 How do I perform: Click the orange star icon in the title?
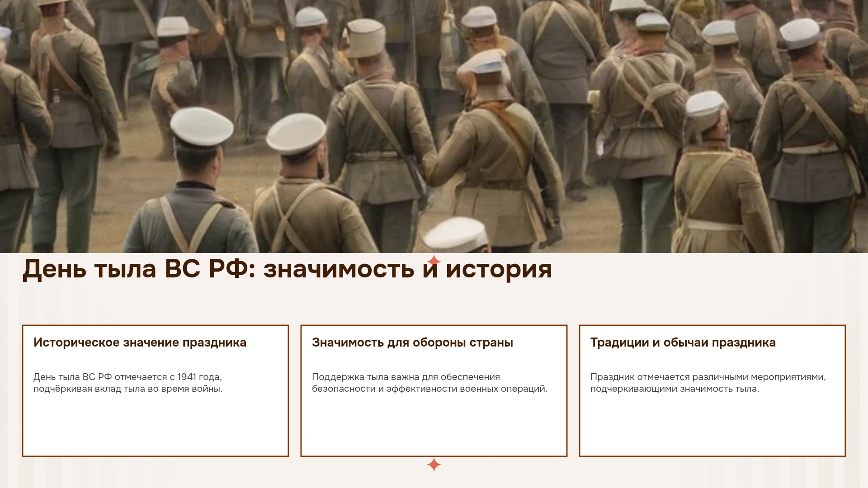(x=434, y=261)
